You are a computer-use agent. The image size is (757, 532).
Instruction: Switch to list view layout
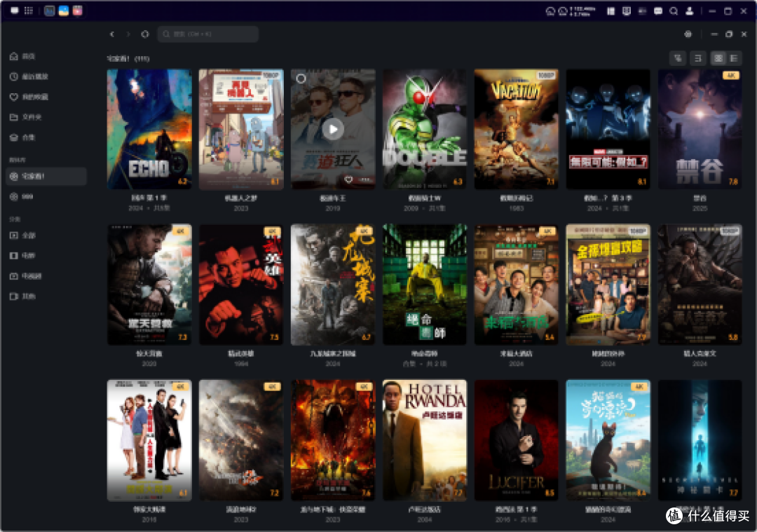tap(734, 58)
